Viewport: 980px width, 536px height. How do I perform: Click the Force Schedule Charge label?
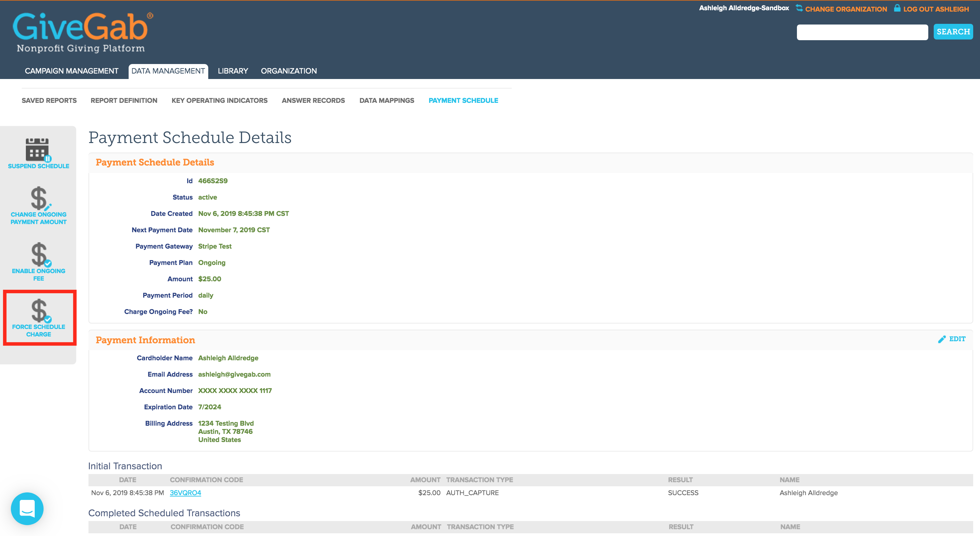pyautogui.click(x=38, y=330)
